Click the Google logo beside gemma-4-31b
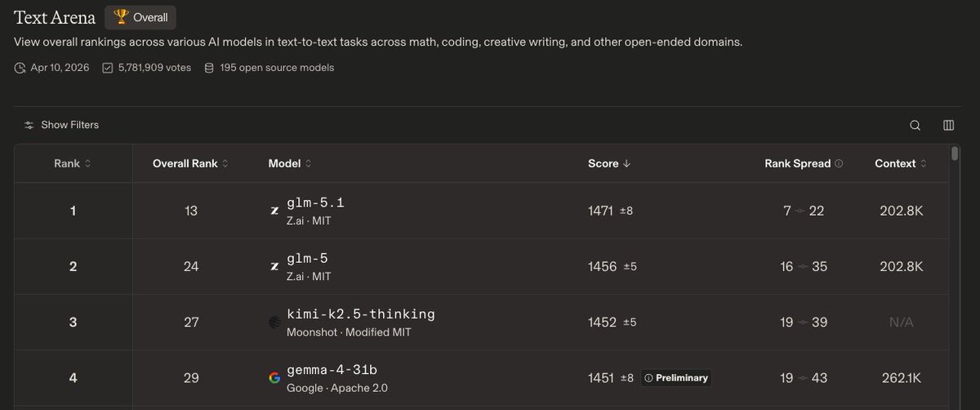This screenshot has width=980, height=410. click(274, 377)
